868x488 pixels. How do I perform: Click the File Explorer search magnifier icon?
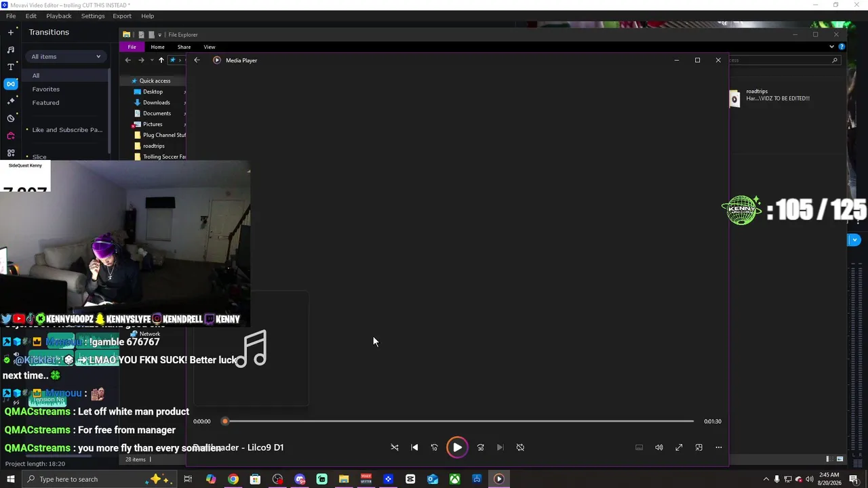(834, 60)
